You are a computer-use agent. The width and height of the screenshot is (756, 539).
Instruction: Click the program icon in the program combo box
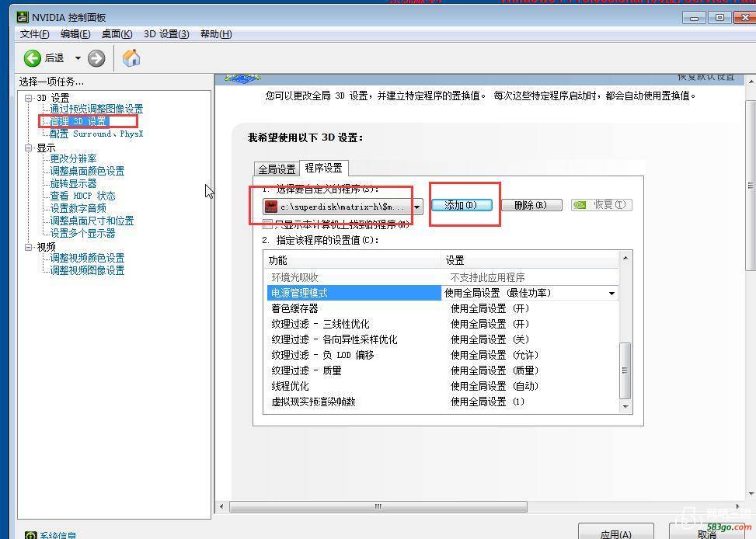pos(271,207)
